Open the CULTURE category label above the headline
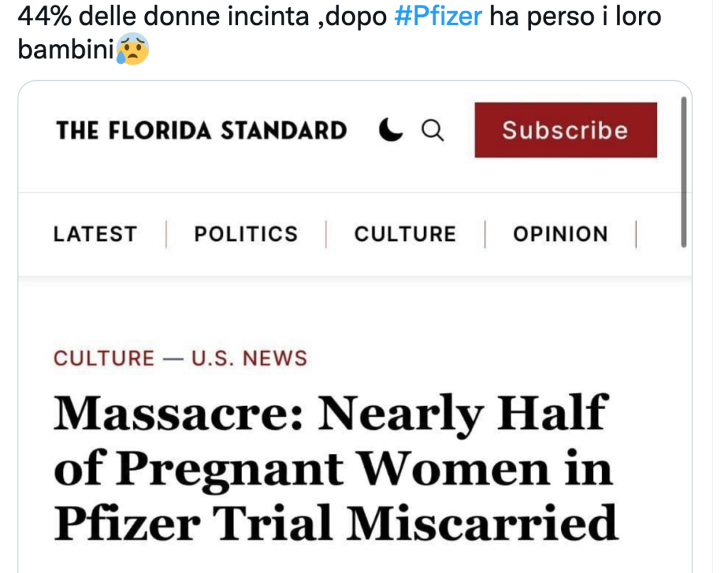This screenshot has height=573, width=728. click(104, 358)
